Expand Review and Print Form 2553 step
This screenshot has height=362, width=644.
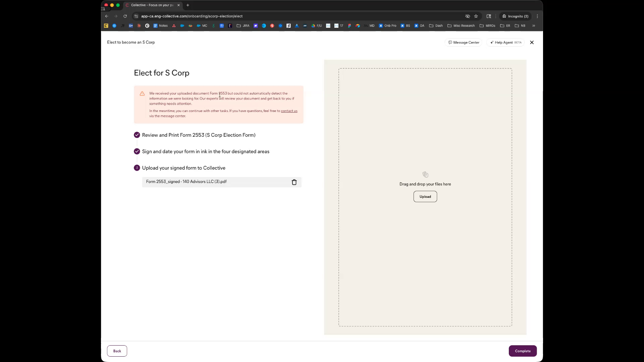(x=199, y=135)
